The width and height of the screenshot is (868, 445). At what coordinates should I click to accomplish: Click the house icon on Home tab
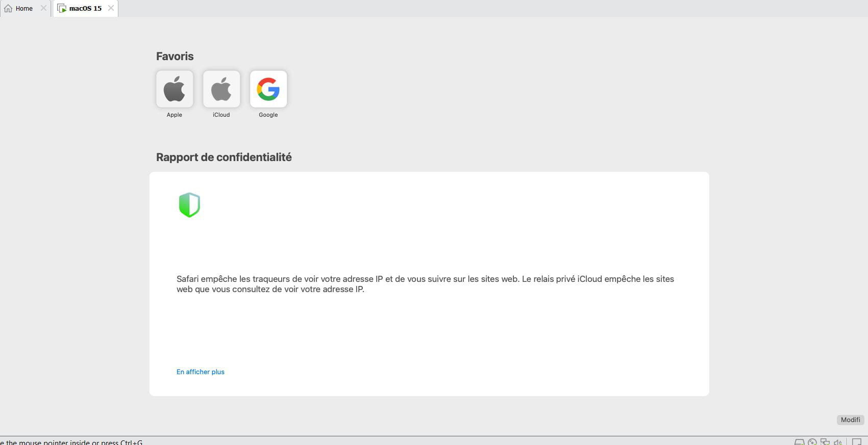point(8,8)
